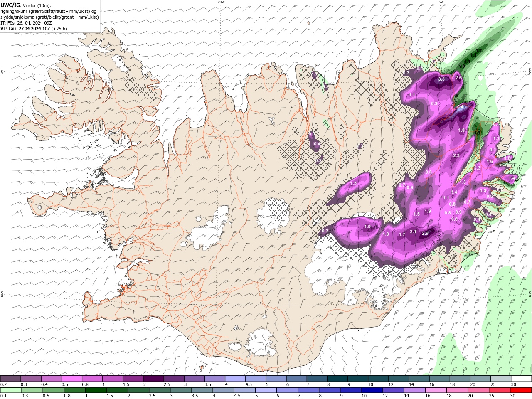Click the 1.6 precipitation value on the map

click(x=490, y=162)
